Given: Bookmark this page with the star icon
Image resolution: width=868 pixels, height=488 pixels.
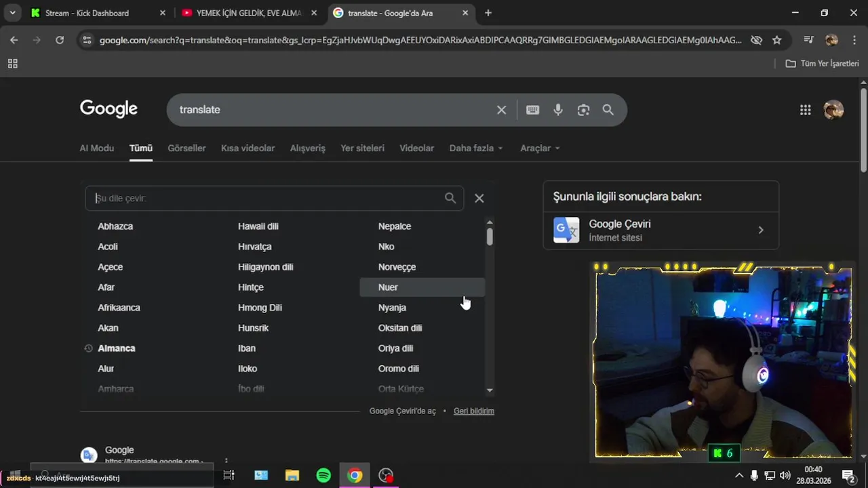Looking at the screenshot, I should [777, 40].
